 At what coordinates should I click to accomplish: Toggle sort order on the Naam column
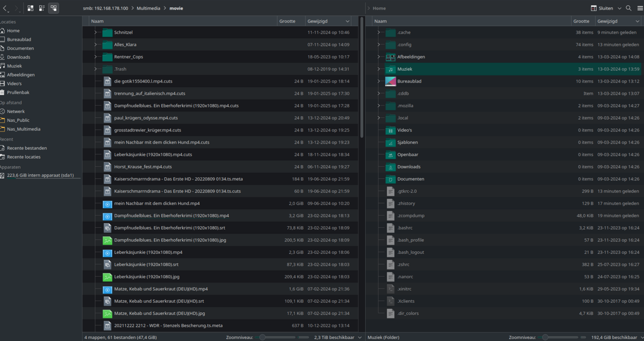(97, 21)
